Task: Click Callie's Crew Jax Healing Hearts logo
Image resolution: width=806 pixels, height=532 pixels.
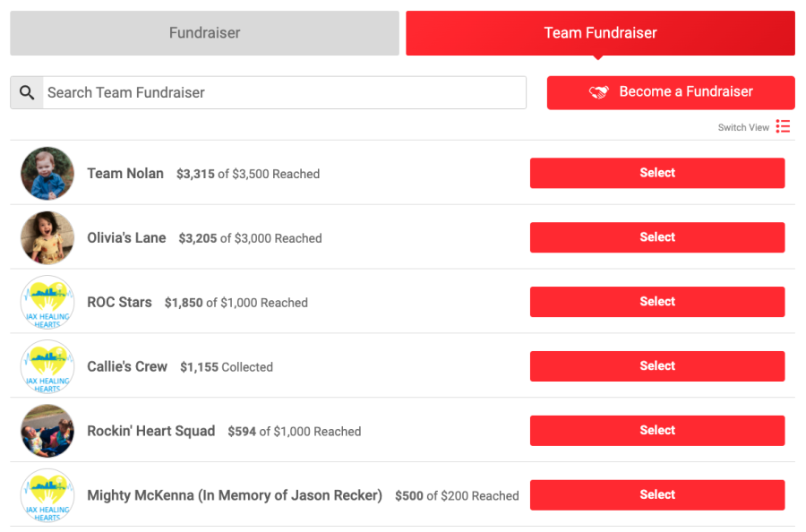Action: tap(47, 366)
